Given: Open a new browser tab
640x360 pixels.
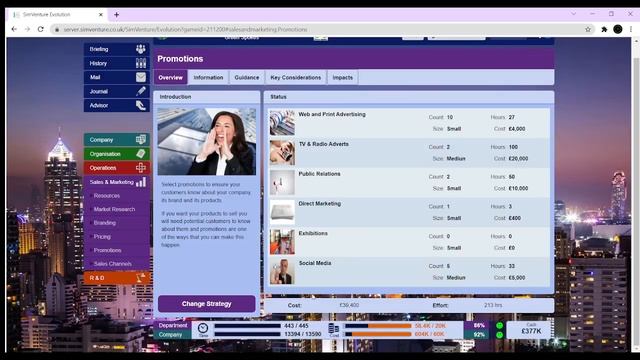Looking at the screenshot, I should tap(116, 15).
